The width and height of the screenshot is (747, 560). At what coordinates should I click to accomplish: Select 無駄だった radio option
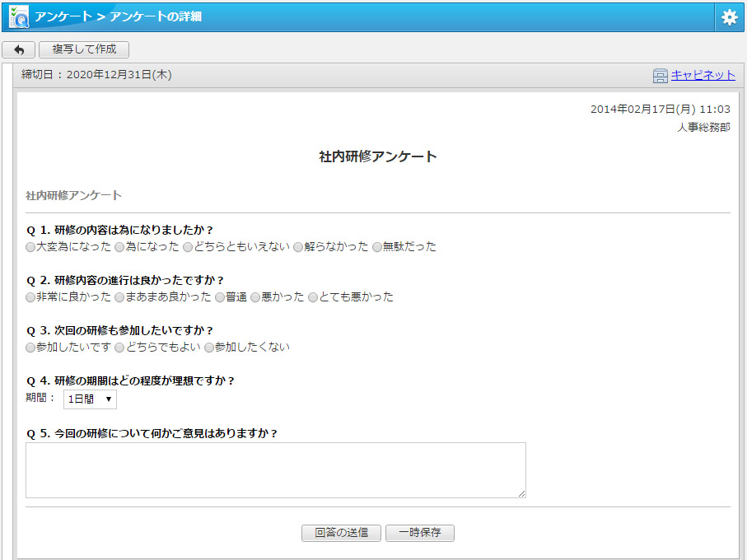point(377,247)
